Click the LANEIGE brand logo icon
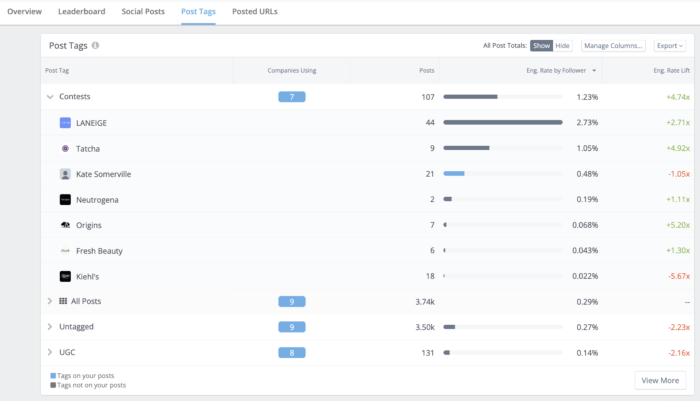The image size is (700, 401). click(x=65, y=123)
